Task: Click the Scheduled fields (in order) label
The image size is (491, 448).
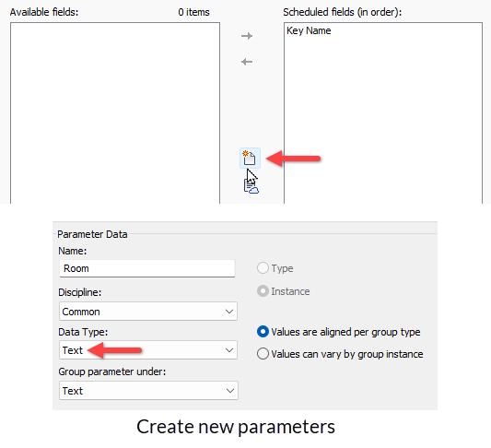Action: (x=343, y=12)
